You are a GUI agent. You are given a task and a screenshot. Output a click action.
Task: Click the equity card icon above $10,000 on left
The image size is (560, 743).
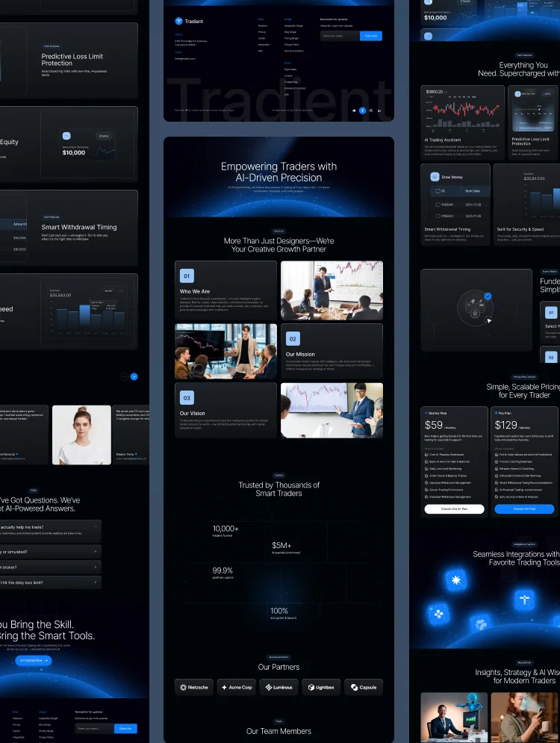pyautogui.click(x=66, y=136)
